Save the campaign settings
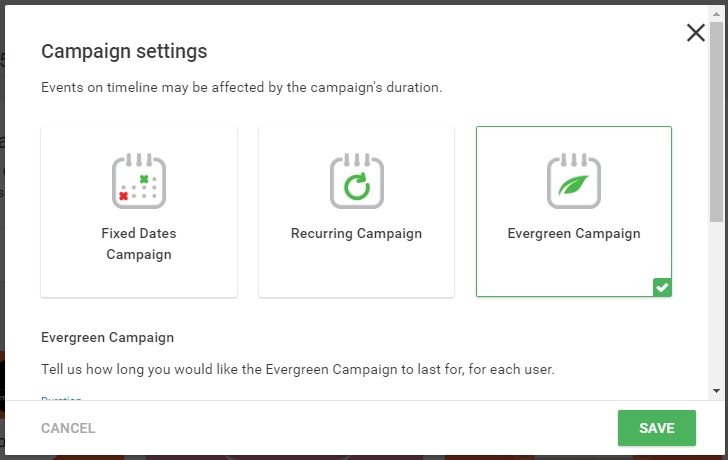The image size is (728, 460). 656,428
